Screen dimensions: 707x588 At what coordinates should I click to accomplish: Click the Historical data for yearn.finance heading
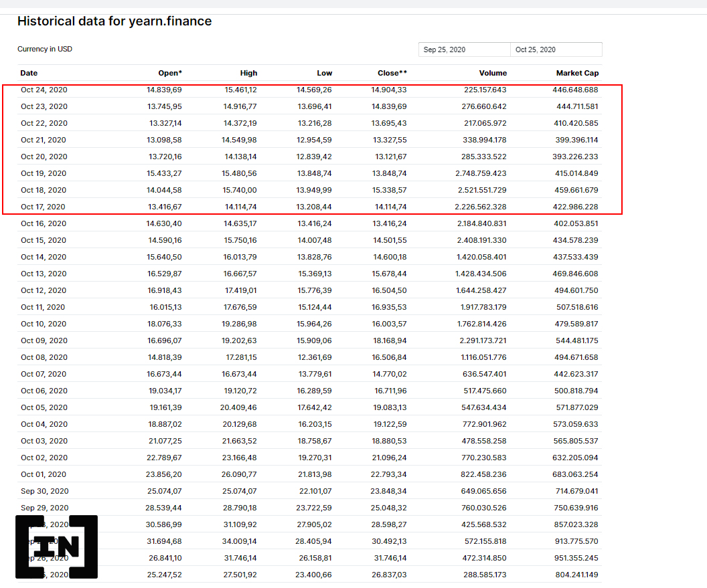114,21
